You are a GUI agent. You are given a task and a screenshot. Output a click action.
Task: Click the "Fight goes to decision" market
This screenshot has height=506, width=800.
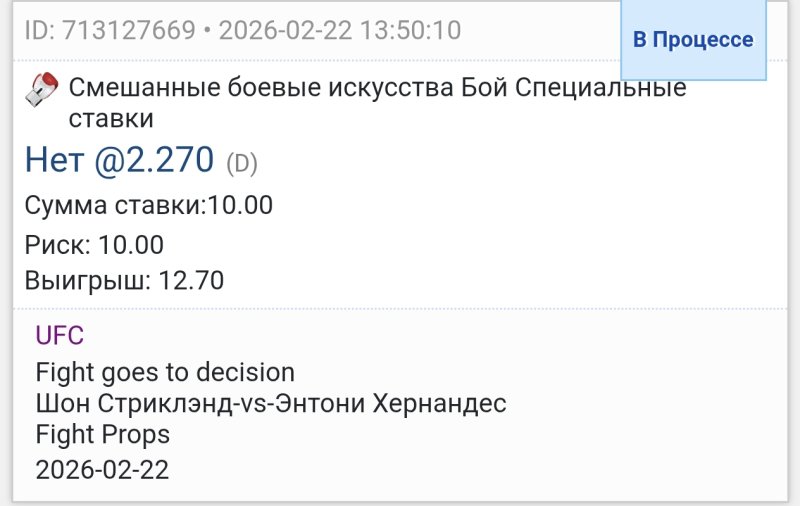click(x=165, y=373)
